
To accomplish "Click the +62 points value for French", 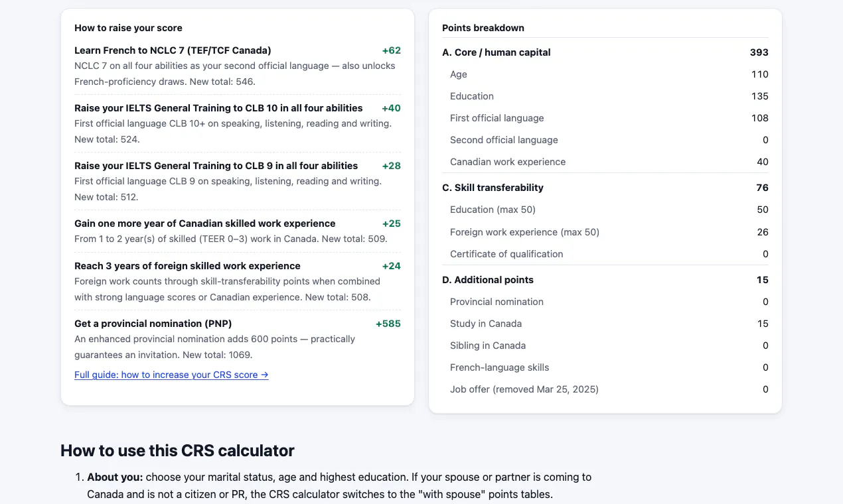I will pos(392,50).
